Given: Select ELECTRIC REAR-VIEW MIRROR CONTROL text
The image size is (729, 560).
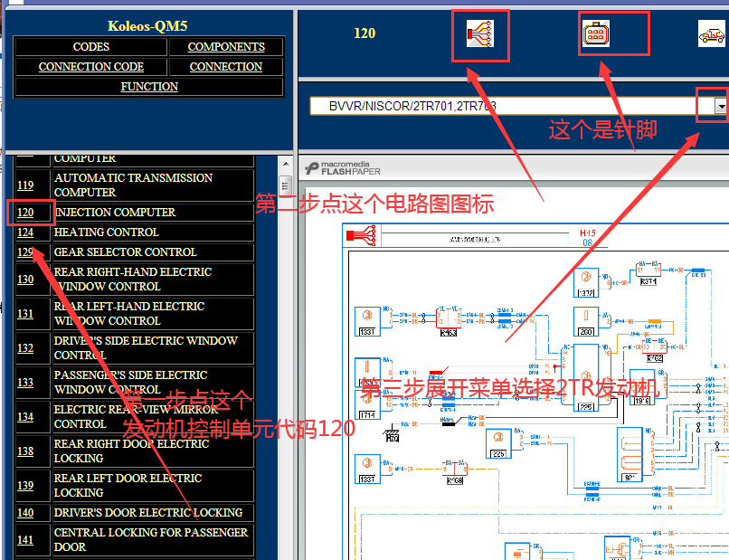Looking at the screenshot, I should 137,417.
